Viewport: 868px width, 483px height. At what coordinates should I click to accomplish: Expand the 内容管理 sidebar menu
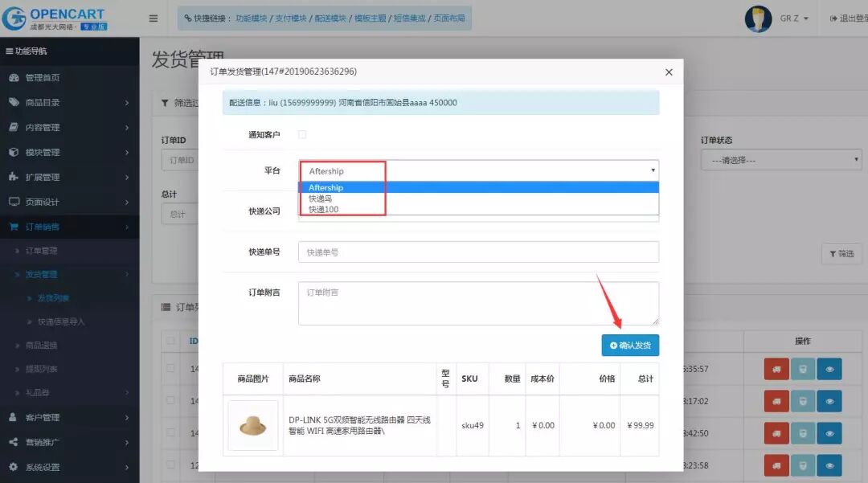pos(70,127)
